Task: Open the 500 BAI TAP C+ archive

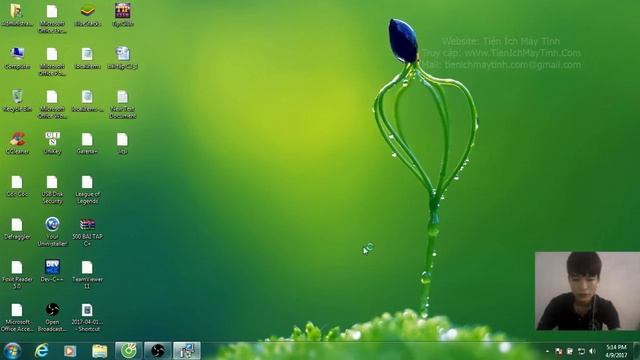Action: coord(87,232)
